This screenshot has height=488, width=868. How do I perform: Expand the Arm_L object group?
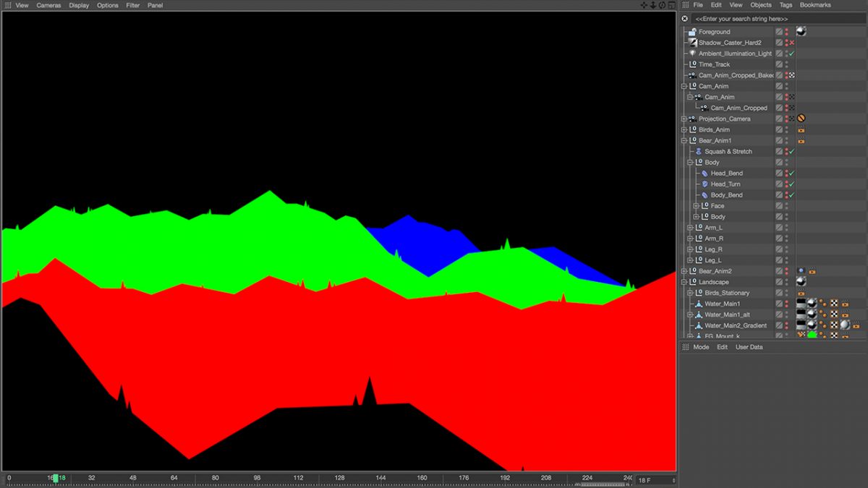[x=690, y=228]
